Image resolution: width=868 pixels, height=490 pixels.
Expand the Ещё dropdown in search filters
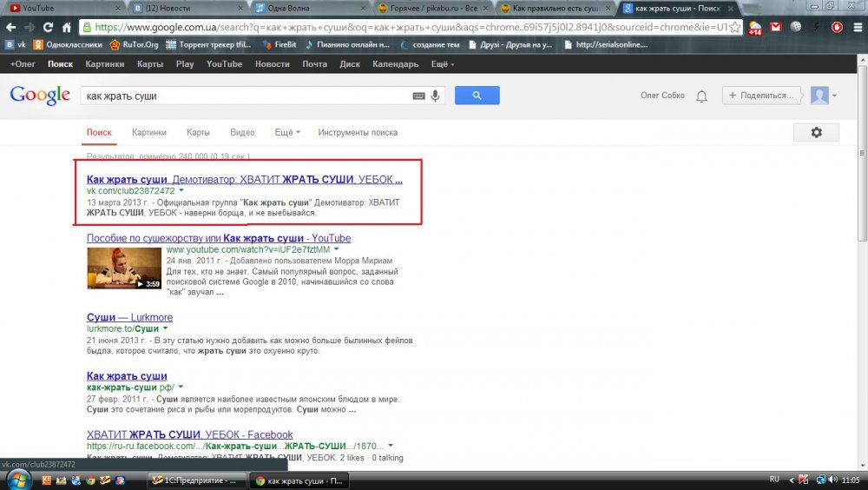(287, 132)
